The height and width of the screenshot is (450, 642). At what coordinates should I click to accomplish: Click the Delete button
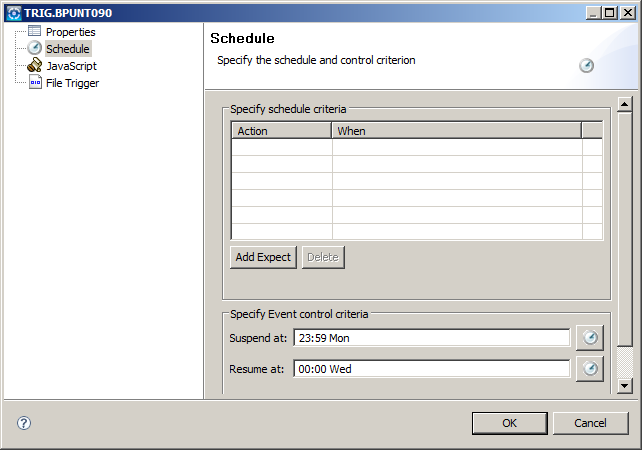(x=323, y=257)
